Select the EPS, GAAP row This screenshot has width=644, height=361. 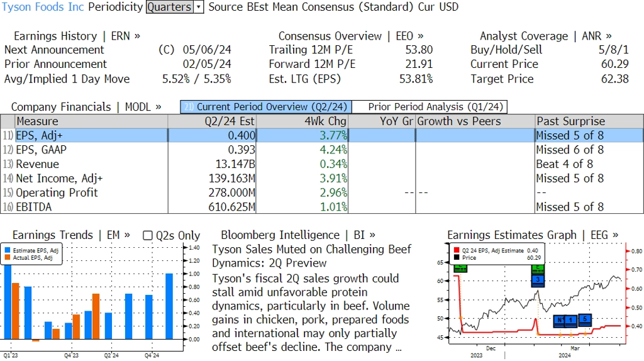[321, 150]
